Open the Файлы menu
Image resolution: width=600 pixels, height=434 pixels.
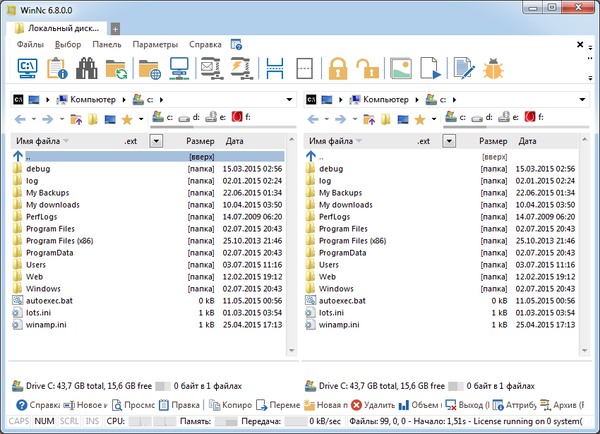[31, 45]
